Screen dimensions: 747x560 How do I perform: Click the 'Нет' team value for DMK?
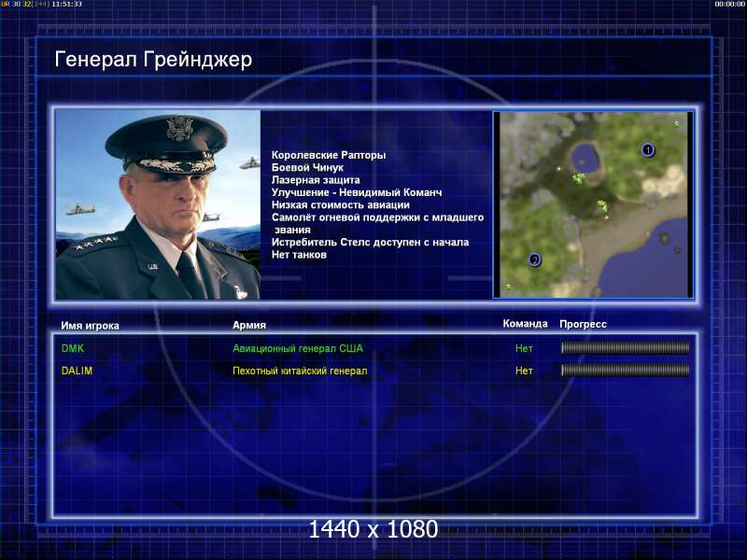tap(524, 348)
